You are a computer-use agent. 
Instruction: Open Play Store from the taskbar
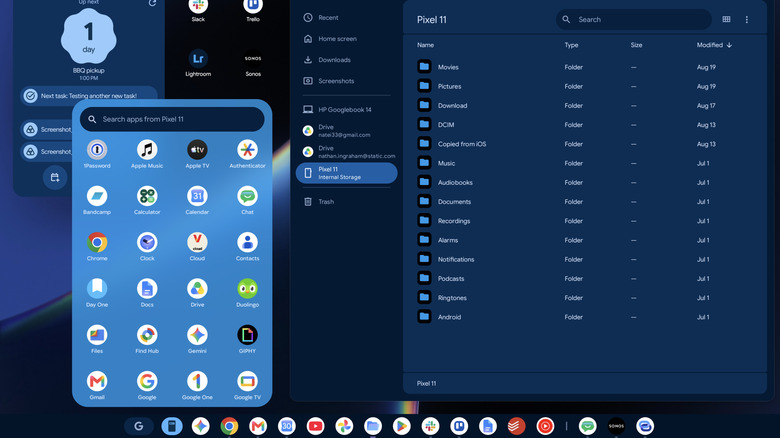click(x=401, y=426)
